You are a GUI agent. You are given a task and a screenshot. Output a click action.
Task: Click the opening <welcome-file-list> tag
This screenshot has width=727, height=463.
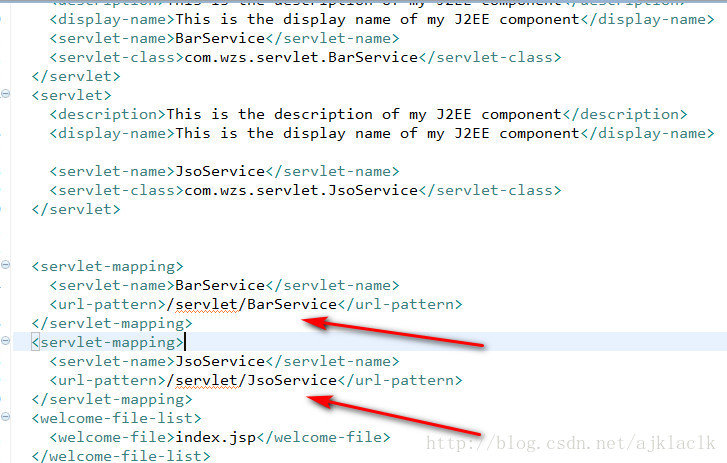116,419
